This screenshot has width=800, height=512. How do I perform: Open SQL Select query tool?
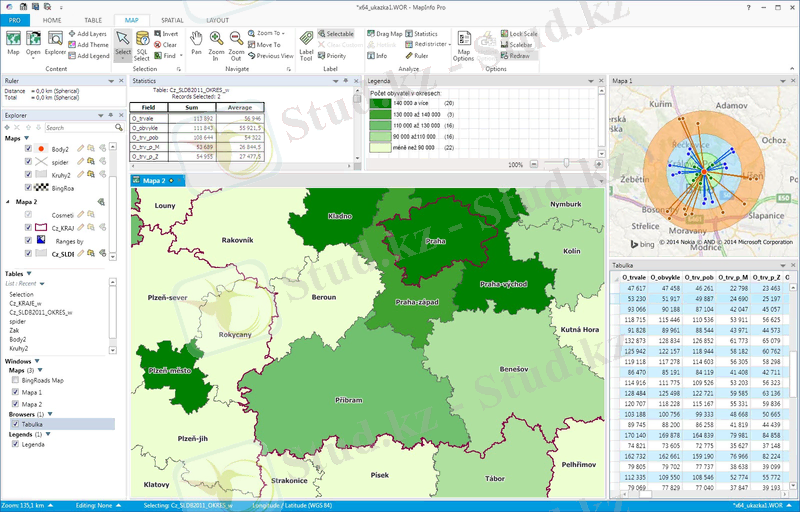(142, 45)
